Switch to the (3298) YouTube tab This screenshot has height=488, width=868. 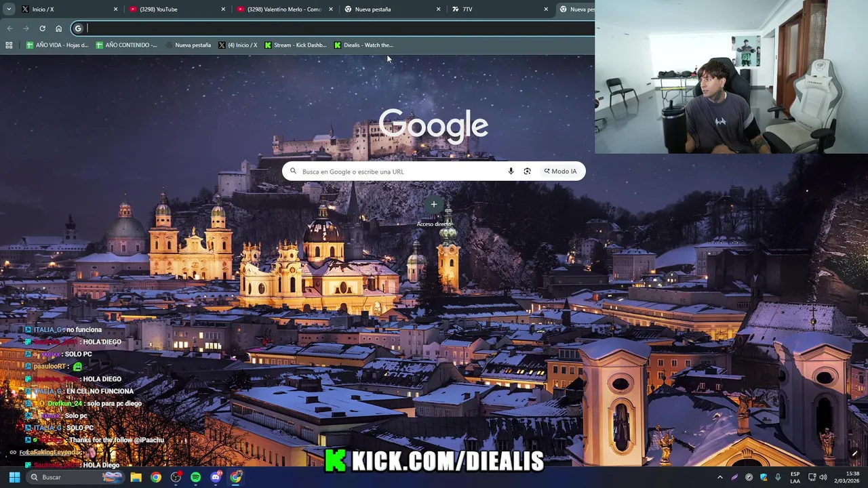178,9
